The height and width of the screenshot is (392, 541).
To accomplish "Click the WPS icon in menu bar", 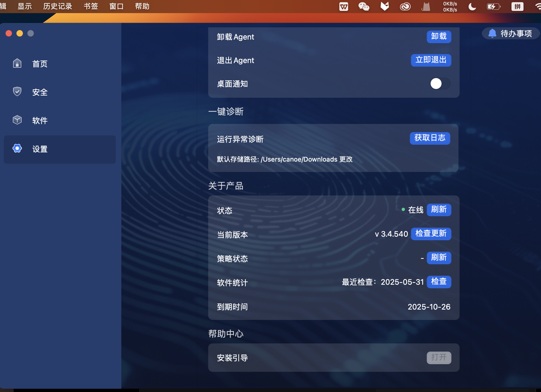I will [343, 6].
